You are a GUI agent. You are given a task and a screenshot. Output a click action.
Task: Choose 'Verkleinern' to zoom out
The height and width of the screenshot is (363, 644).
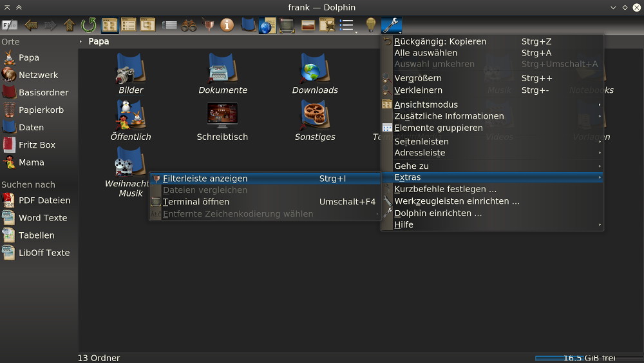[492, 90]
